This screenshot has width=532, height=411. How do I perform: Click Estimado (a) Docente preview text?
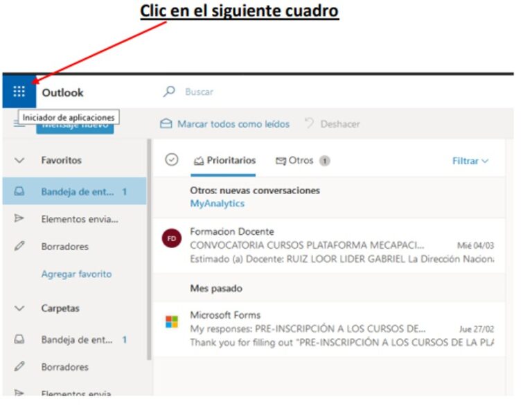click(342, 259)
